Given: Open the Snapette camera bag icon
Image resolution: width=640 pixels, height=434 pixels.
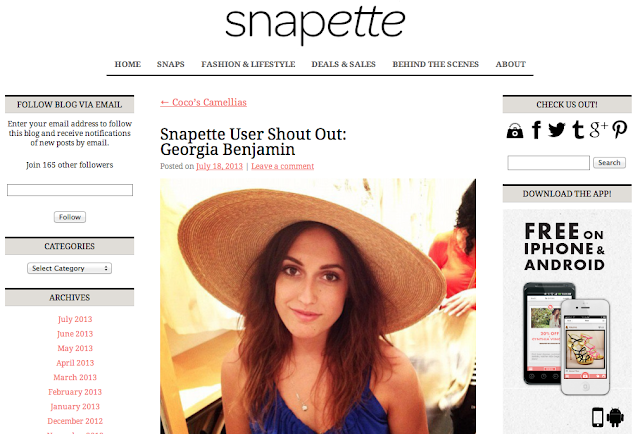Looking at the screenshot, I should [x=515, y=131].
